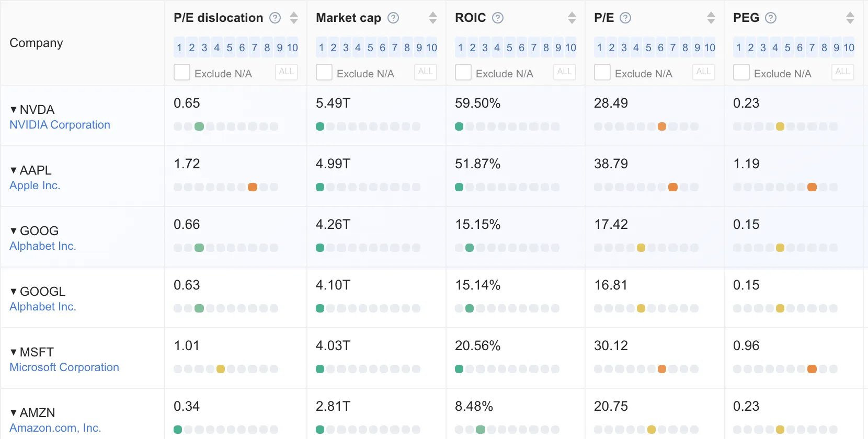Viewport: 868px width, 439px height.
Task: Click ALL button under Market cap
Action: (426, 72)
